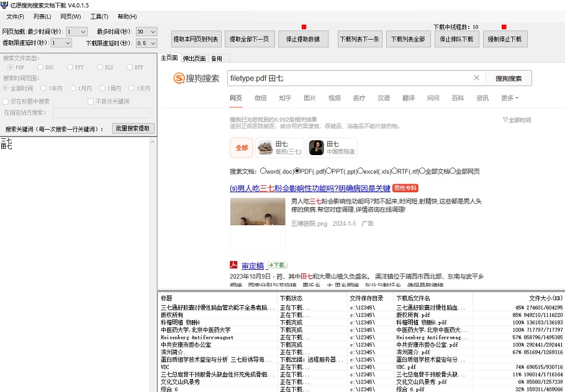Screen dimensions: 565x392
Task: Open the 列表(L) menu
Action: (42, 17)
